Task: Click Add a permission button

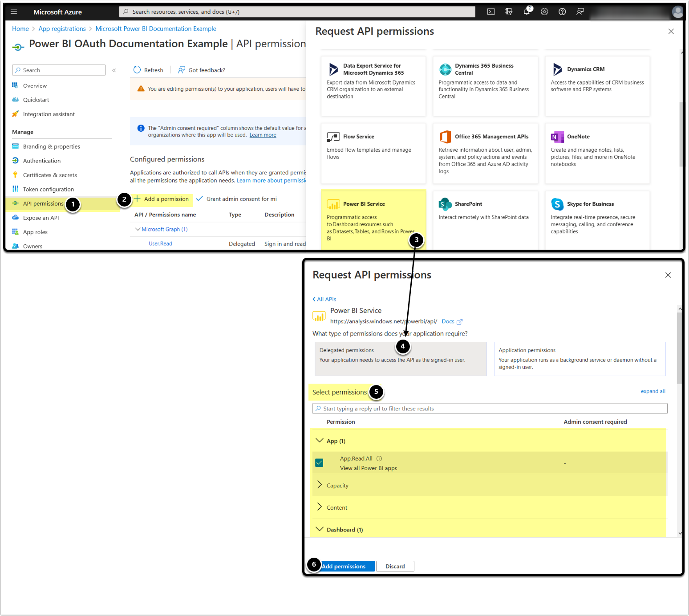Action: [x=162, y=199]
